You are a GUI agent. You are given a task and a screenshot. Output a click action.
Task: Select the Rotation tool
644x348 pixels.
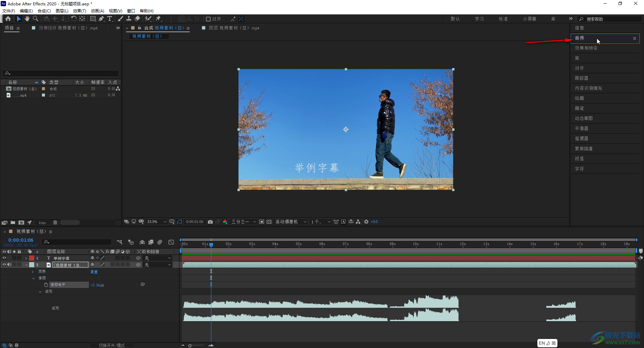coord(73,19)
